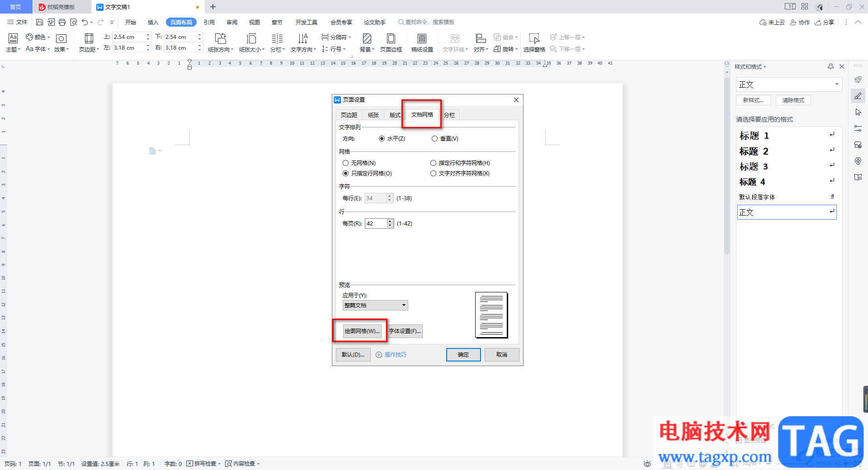This screenshot has width=868, height=470.
Task: Undo the last action
Action: 85,22
